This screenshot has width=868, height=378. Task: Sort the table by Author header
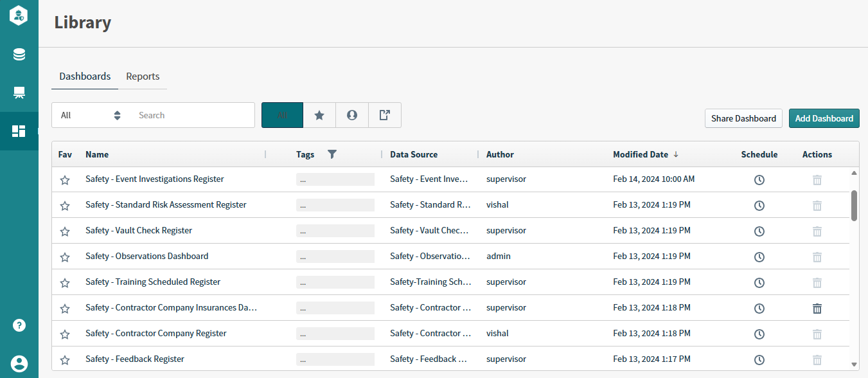coord(500,154)
